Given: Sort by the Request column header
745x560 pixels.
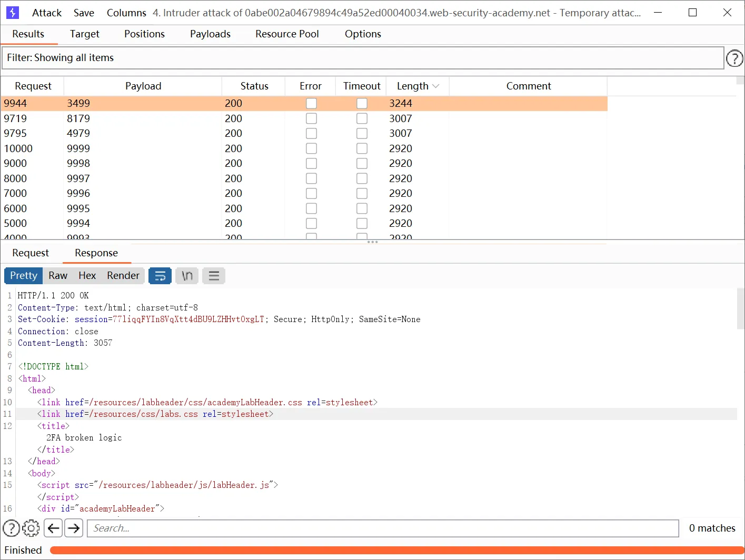Looking at the screenshot, I should [33, 86].
